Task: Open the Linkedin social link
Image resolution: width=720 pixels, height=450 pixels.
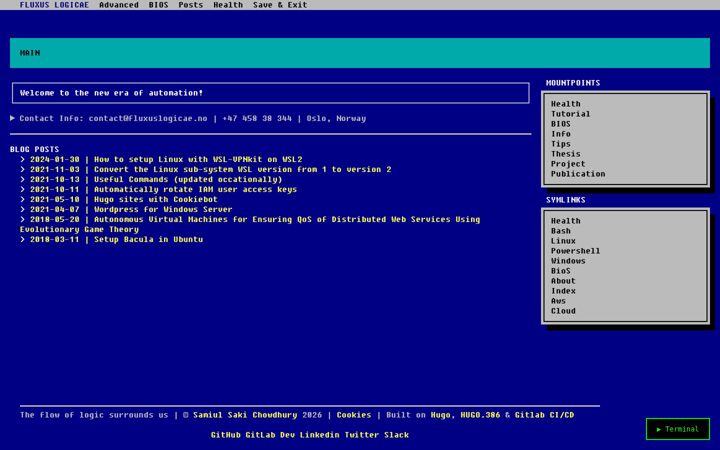Action: (320, 435)
